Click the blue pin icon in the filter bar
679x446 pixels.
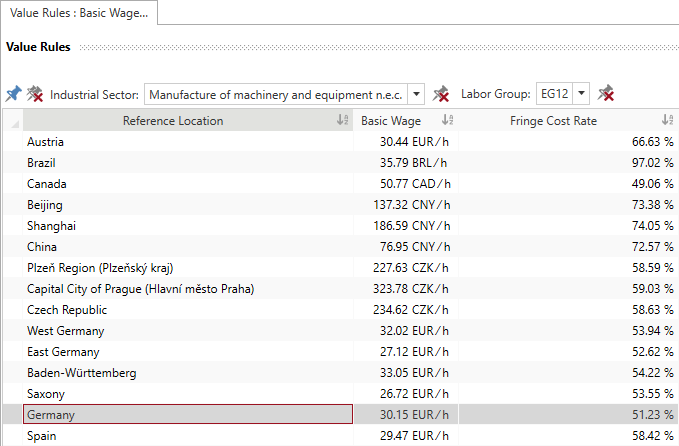click(x=13, y=94)
